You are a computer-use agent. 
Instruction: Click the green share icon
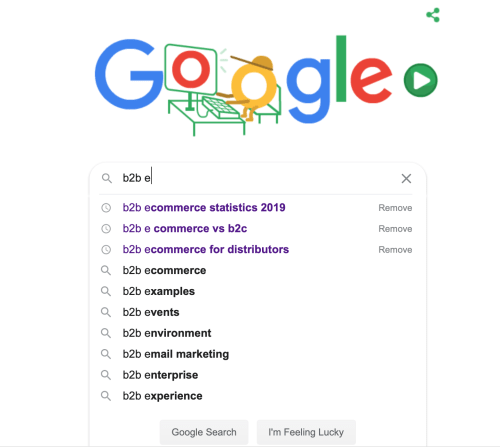pyautogui.click(x=433, y=15)
